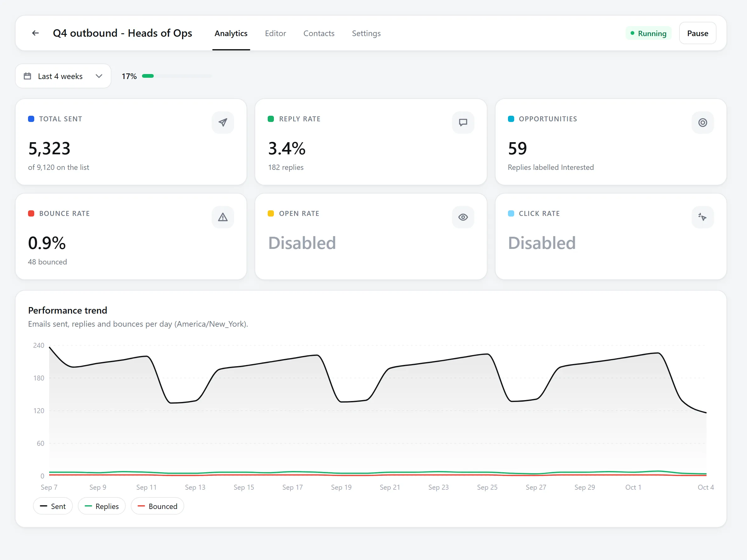Click the yellow Open Rate color swatch
747x560 pixels.
(x=270, y=213)
